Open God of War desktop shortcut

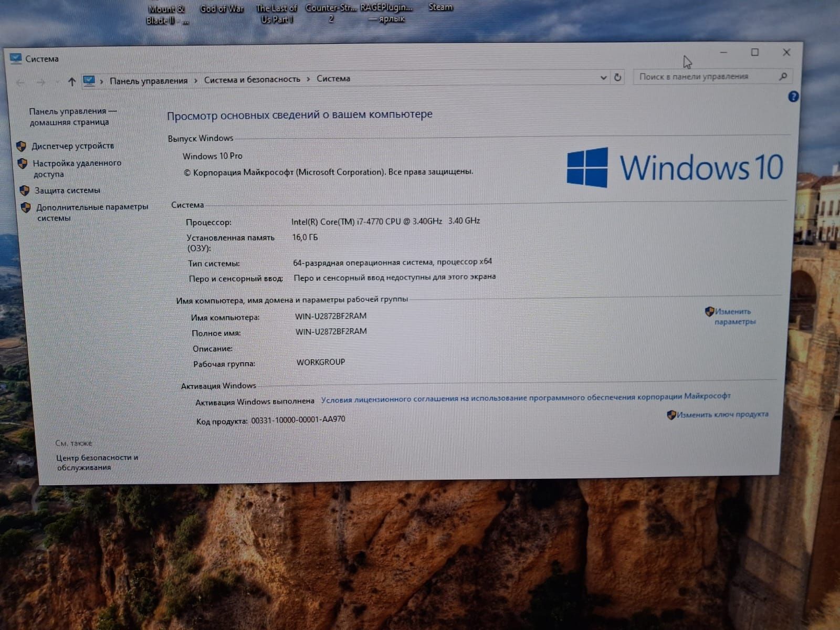(222, 8)
